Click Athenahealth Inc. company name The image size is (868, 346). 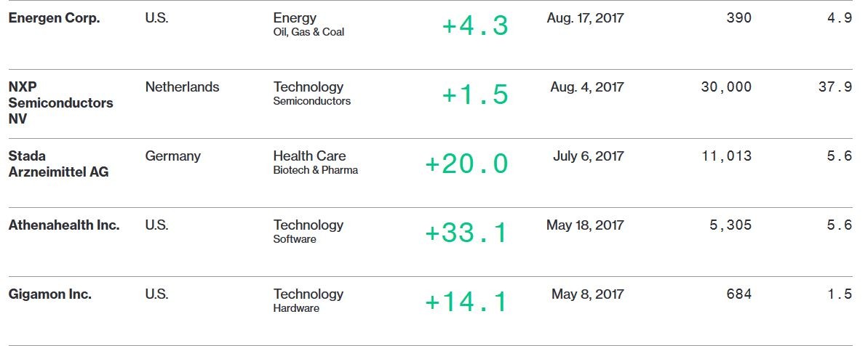64,225
